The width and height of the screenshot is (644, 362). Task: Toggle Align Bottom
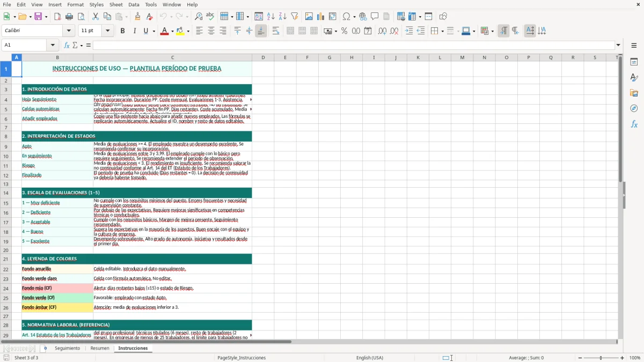tap(261, 31)
